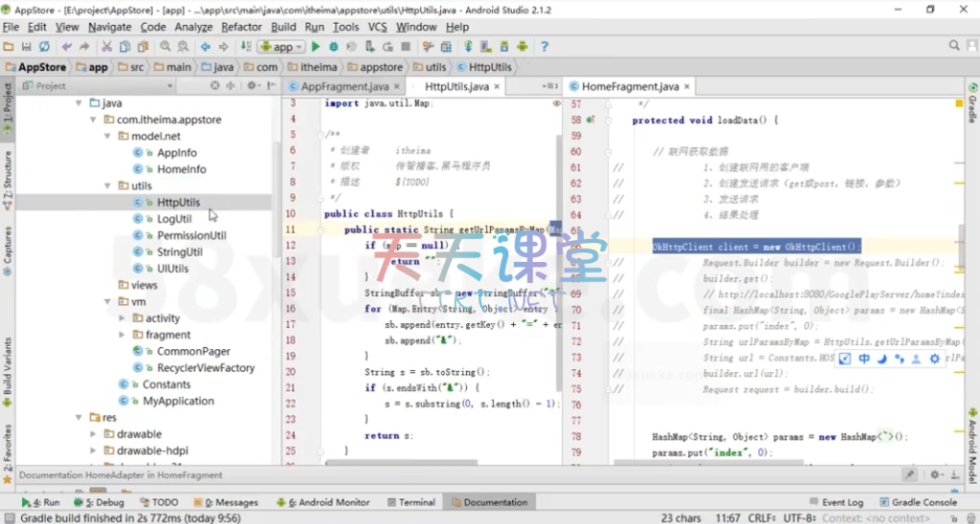This screenshot has height=524, width=980.
Task: Open the Refactor menu
Action: 241,27
